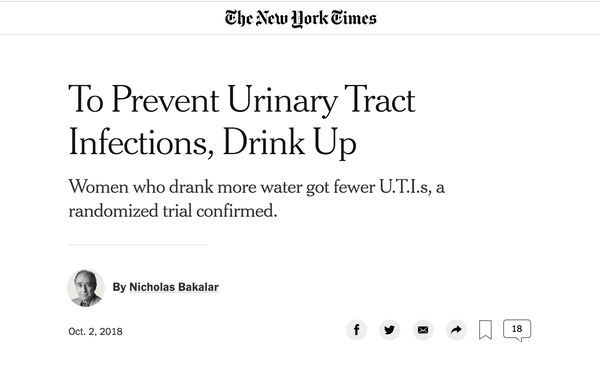Tweet this article via Twitter icon
This screenshot has width=600, height=367.
tap(390, 330)
